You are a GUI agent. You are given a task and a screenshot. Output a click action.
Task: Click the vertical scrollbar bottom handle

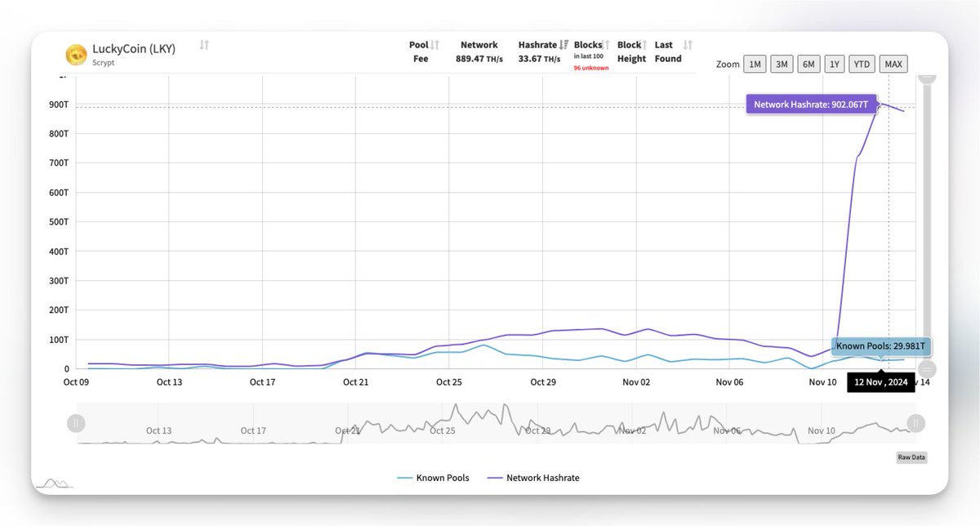(927, 368)
